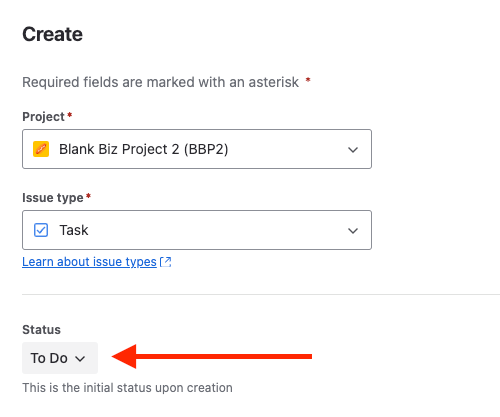
Task: Open the Blank Biz Project 2 (BBP2) selector
Action: pyautogui.click(x=197, y=149)
